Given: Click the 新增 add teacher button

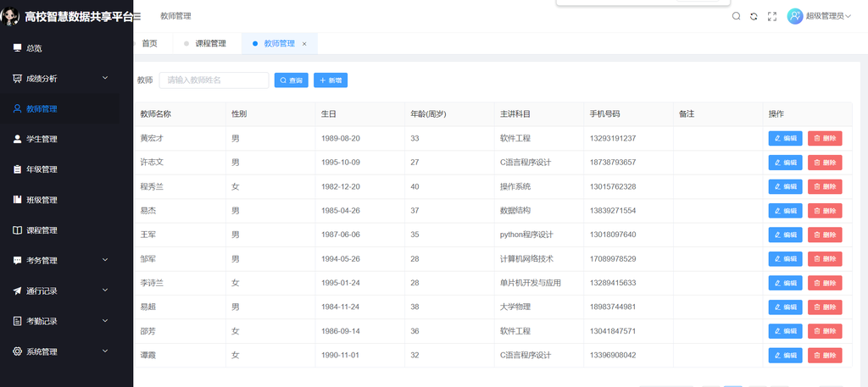Looking at the screenshot, I should (x=331, y=80).
